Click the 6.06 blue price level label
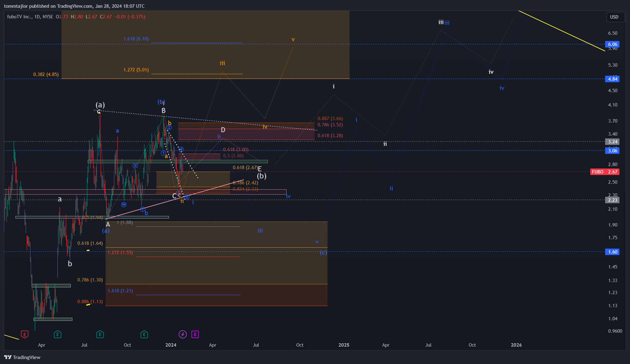The height and width of the screenshot is (364, 630). pos(612,44)
